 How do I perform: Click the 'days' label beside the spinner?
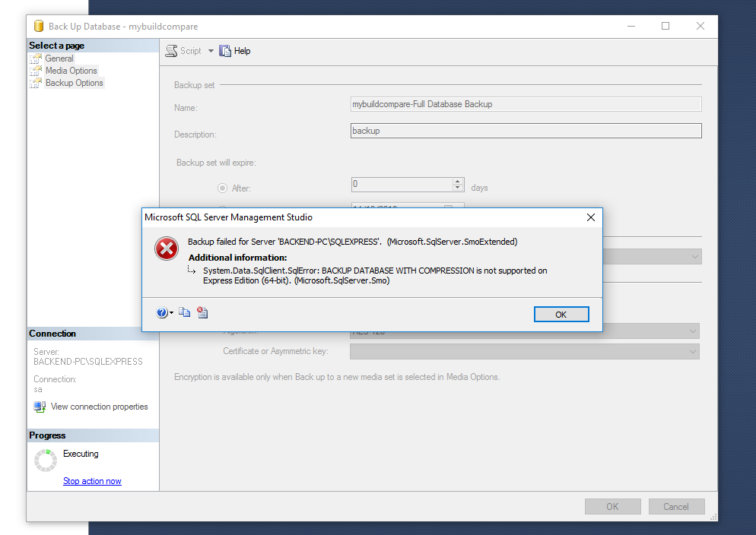coord(479,188)
